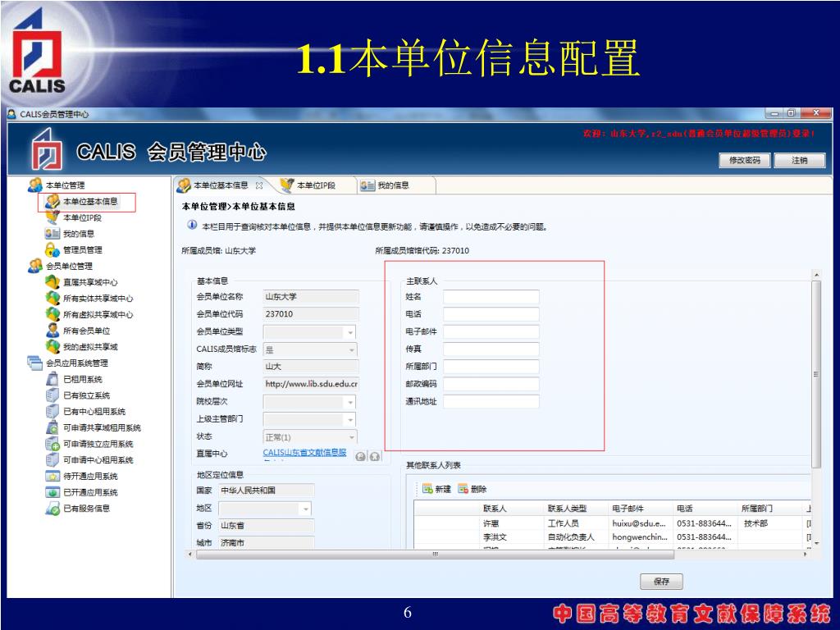Image resolution: width=840 pixels, height=630 pixels.
Task: Click the 注销 logout button
Action: coord(799,160)
